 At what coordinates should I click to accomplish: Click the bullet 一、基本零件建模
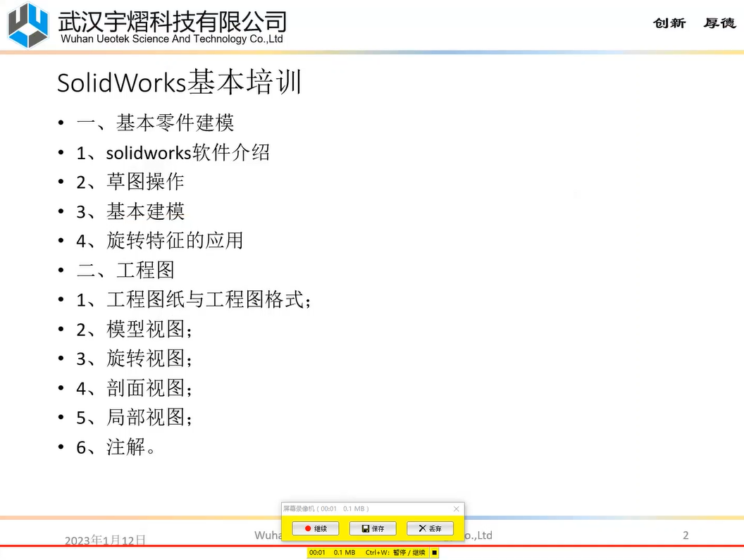pos(155,123)
